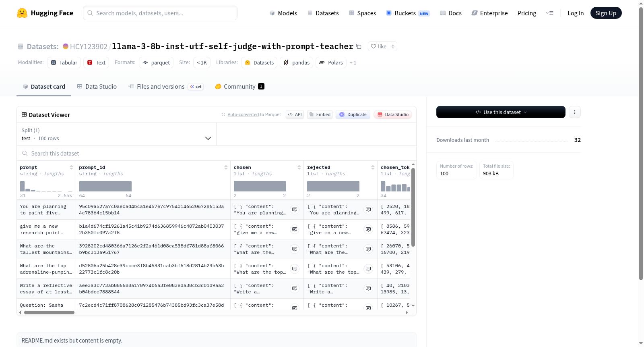Viewport: 644px width, 347px height.
Task: Sort by the rejected column
Action: coord(373,167)
